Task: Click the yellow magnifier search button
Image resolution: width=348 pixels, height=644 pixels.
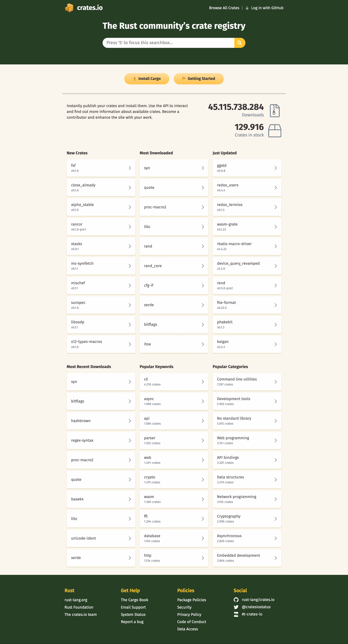Action: click(239, 43)
